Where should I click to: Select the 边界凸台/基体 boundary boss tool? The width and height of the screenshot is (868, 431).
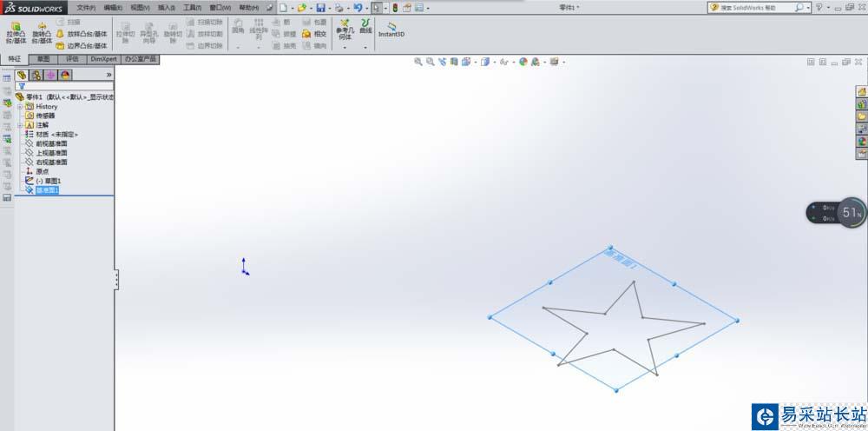82,46
